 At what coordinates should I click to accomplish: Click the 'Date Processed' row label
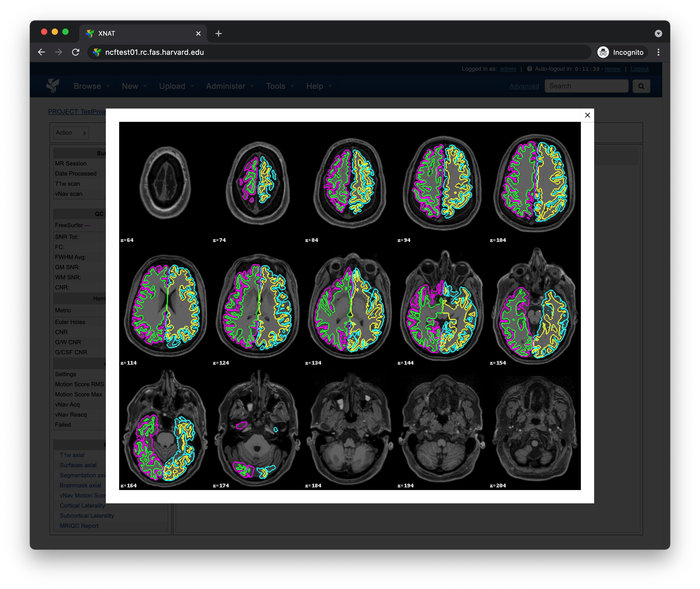pyautogui.click(x=76, y=173)
